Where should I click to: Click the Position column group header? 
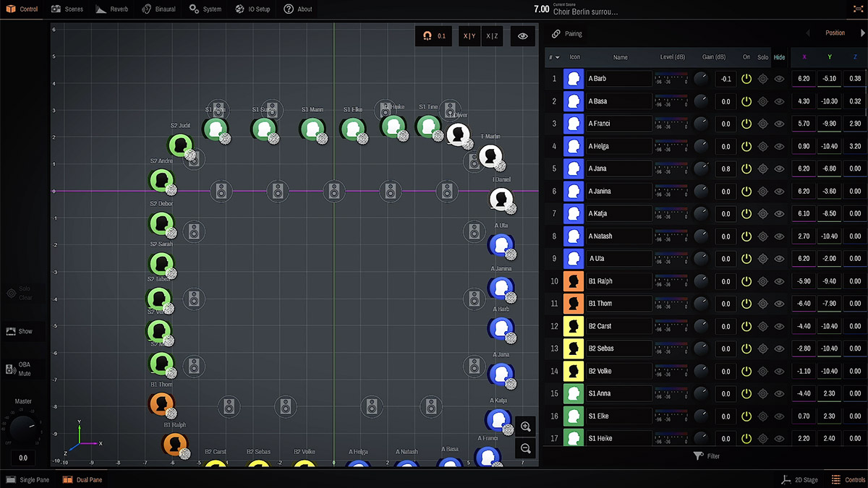[x=835, y=33]
